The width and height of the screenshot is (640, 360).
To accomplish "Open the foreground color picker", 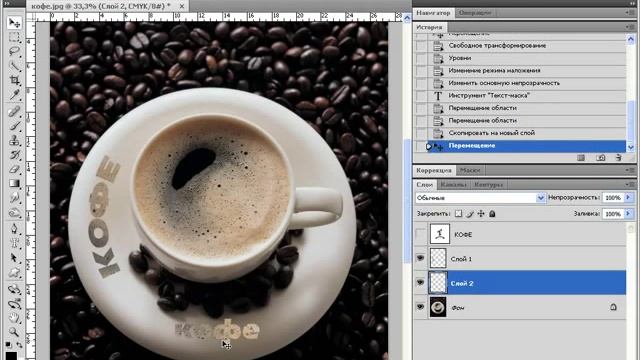I will (11, 356).
